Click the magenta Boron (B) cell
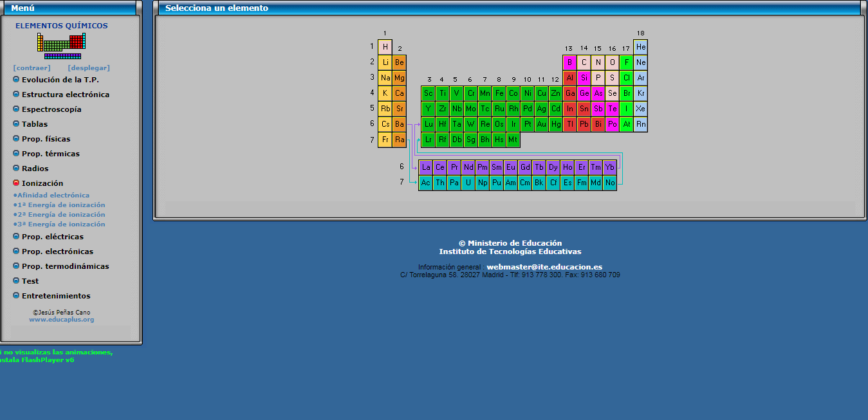This screenshot has height=420, width=868. pyautogui.click(x=569, y=62)
